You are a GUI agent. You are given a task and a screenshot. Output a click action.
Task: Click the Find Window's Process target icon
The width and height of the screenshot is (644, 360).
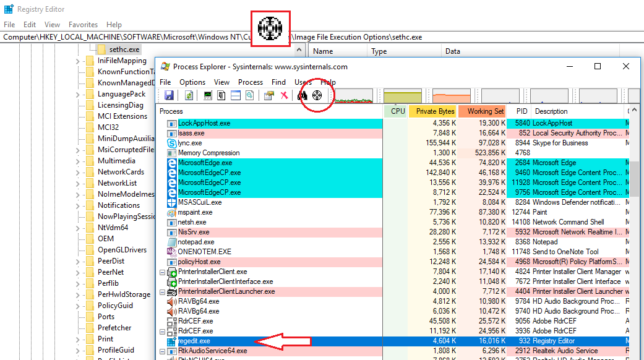click(317, 96)
